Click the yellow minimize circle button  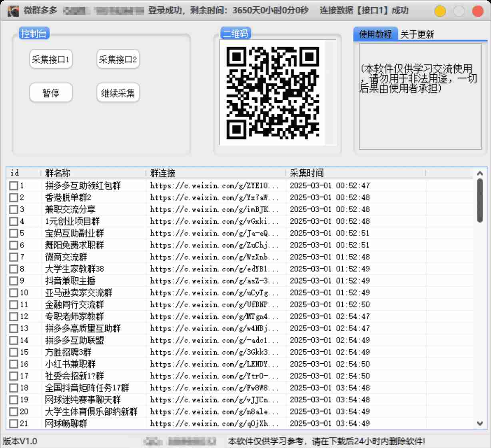pyautogui.click(x=440, y=11)
